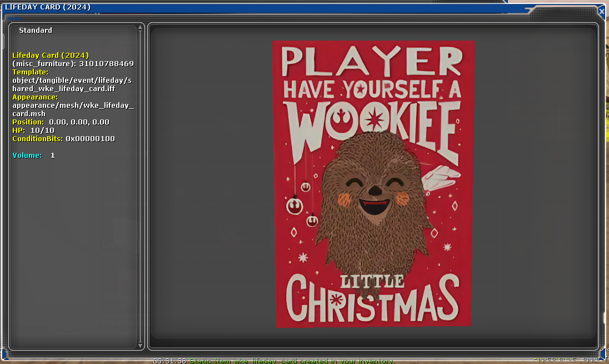Select the Standard tab
This screenshot has width=609, height=364.
pyautogui.click(x=36, y=31)
